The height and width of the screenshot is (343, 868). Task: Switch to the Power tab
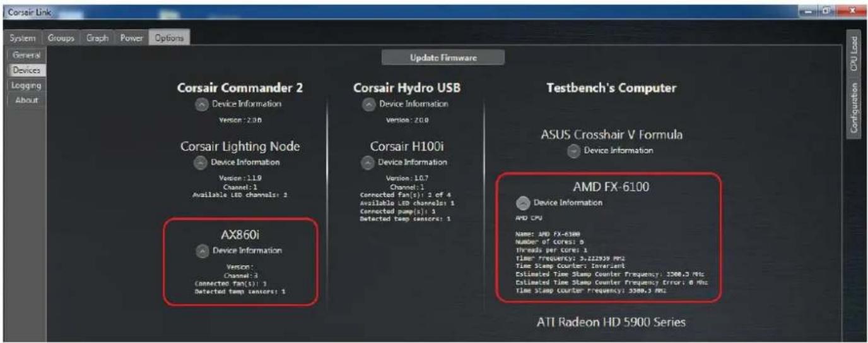coord(132,38)
